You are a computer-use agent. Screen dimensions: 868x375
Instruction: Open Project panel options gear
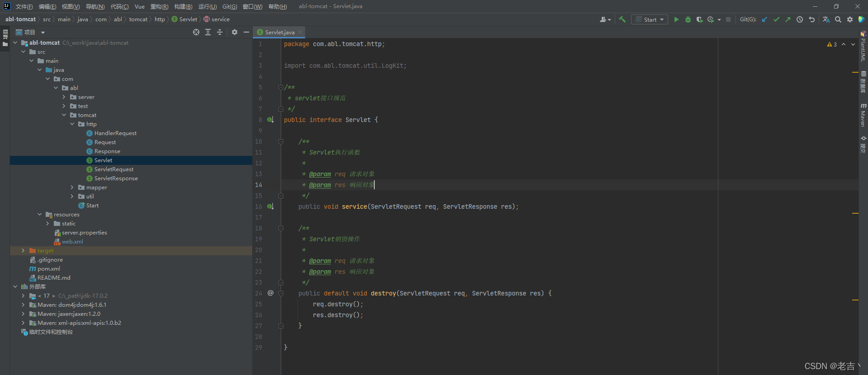click(235, 32)
